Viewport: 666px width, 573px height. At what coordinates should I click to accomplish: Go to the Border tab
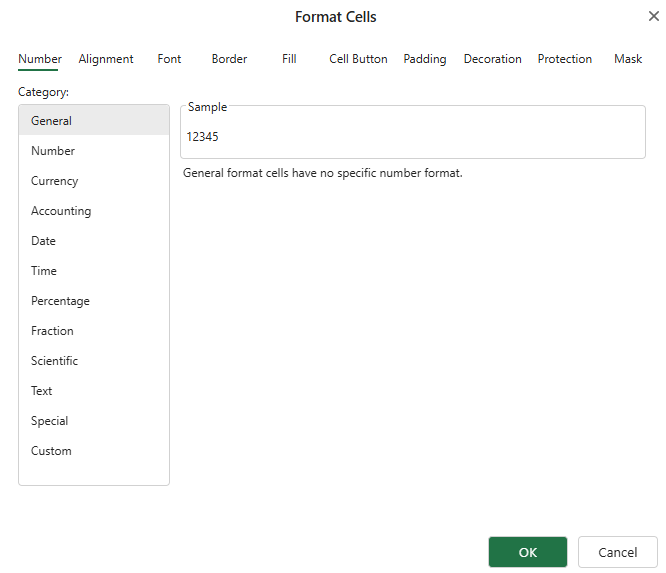229,59
